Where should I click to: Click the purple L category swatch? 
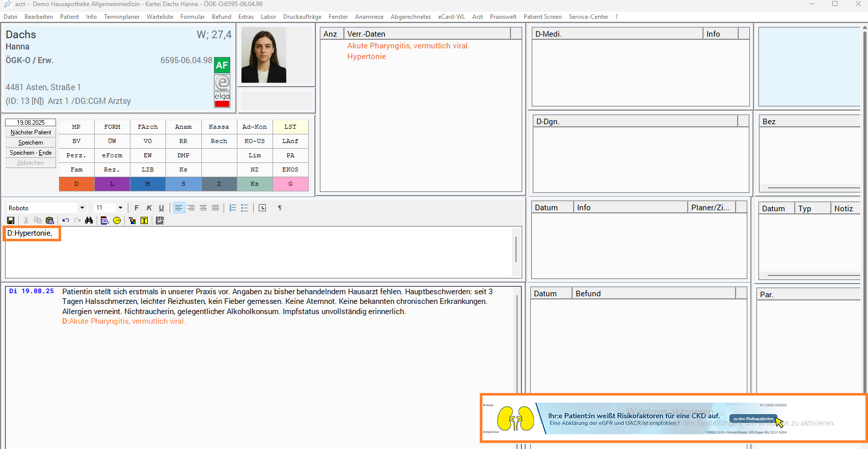click(x=112, y=184)
